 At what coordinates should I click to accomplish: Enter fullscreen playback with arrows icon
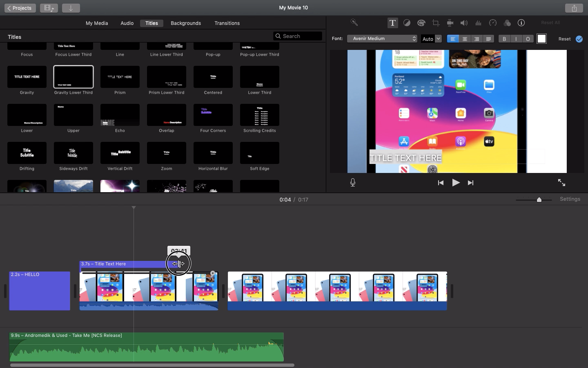tap(562, 183)
